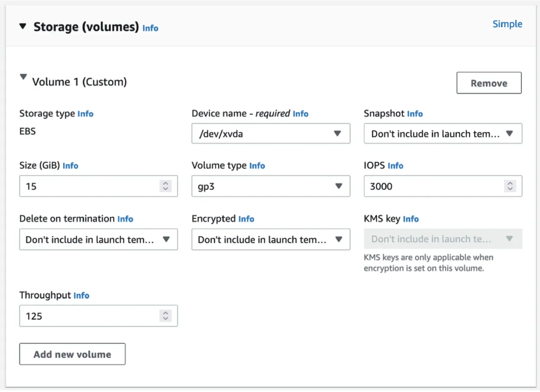The image size is (540, 392).
Task: Open the Encrypted dropdown
Action: click(271, 239)
